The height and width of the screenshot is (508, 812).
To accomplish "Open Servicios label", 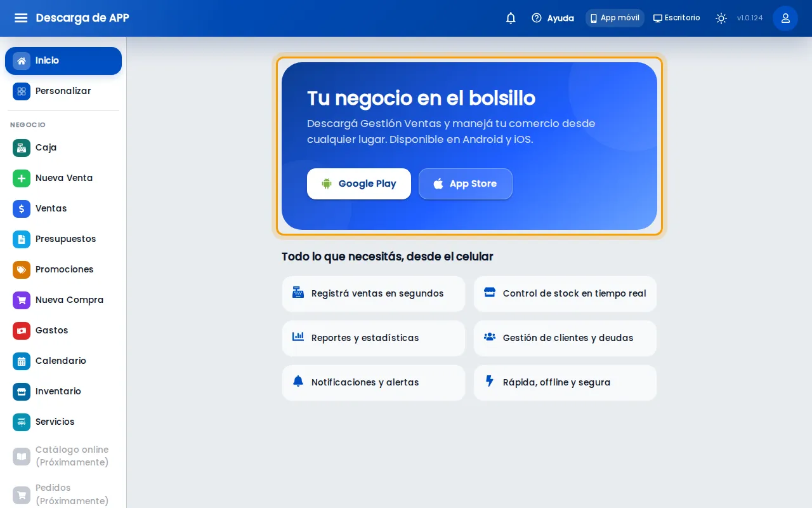I will [55, 422].
